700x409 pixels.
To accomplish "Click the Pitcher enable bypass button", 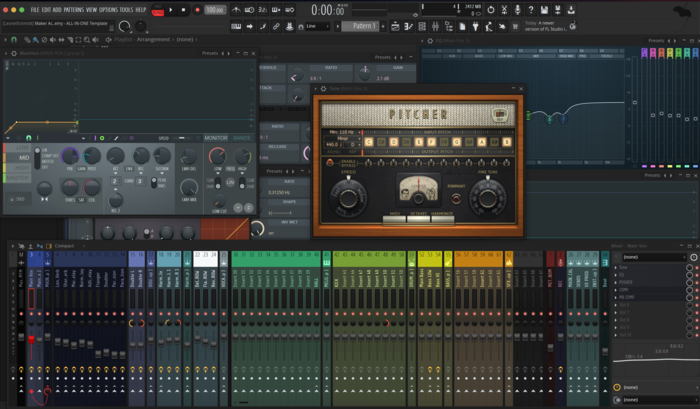I will (330, 163).
